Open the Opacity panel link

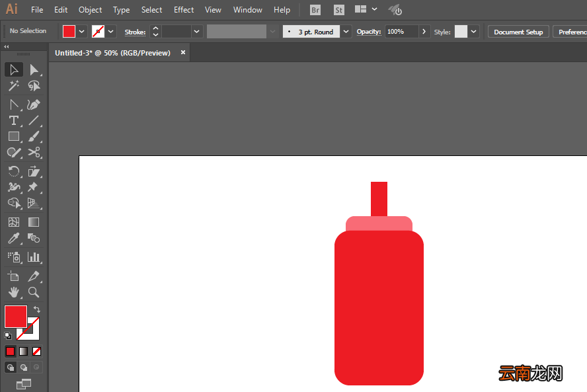point(369,32)
